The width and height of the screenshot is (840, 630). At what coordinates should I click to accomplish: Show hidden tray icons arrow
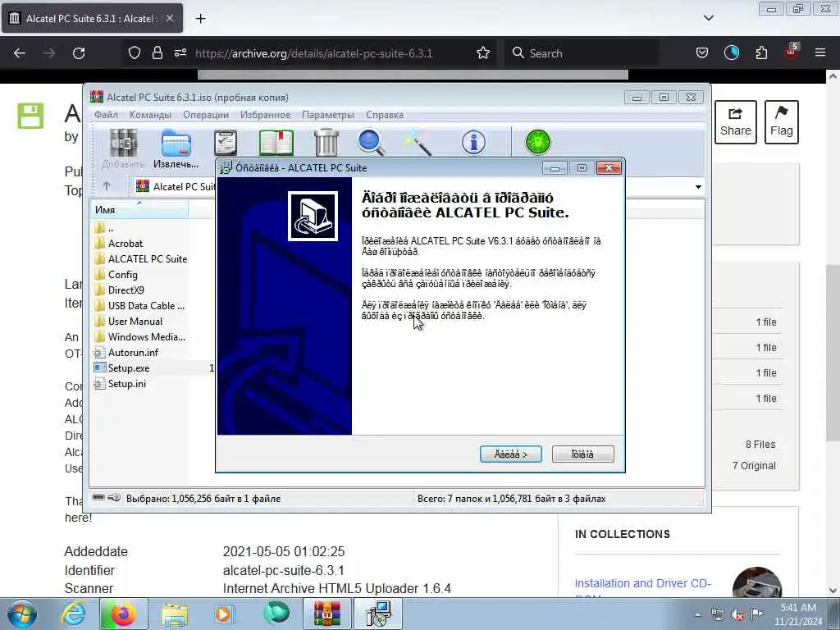[x=697, y=615]
